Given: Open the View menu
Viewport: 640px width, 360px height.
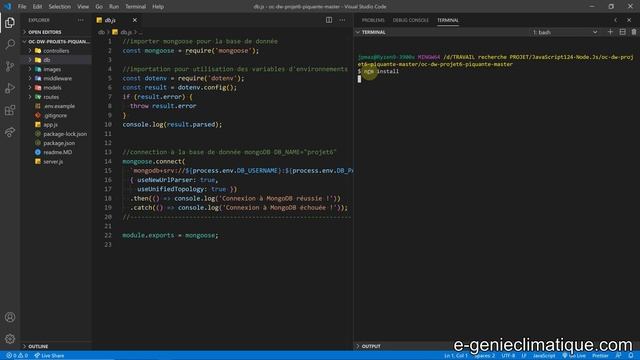Looking at the screenshot, I should (x=83, y=7).
